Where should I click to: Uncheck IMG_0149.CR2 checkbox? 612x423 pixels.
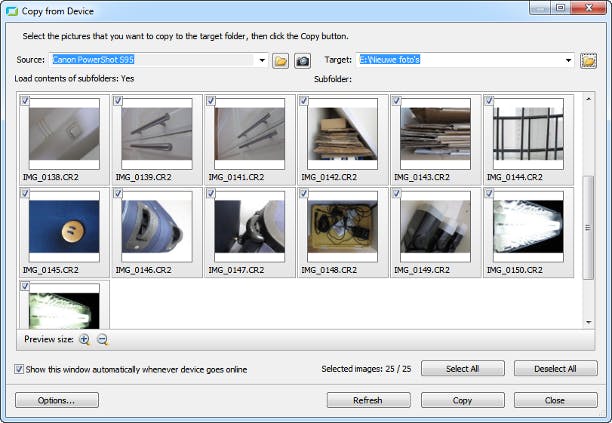[x=397, y=193]
